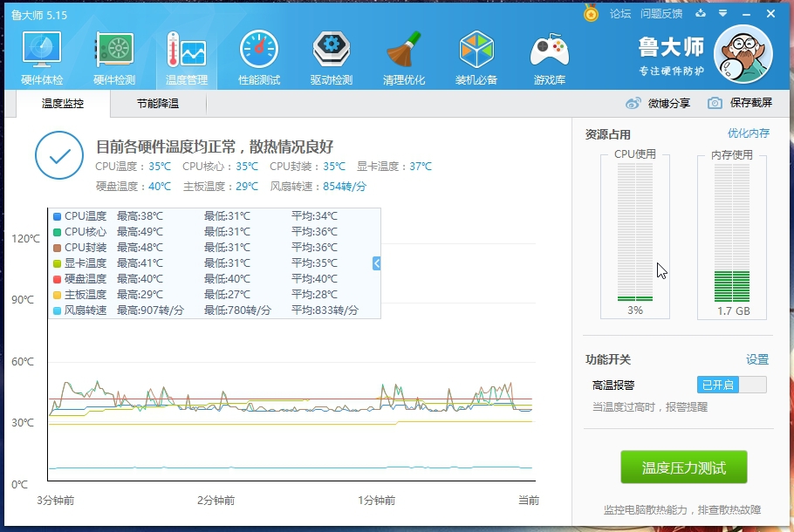Open the 游戏库 game library section
Viewport: 794px width, 532px height.
[x=550, y=58]
